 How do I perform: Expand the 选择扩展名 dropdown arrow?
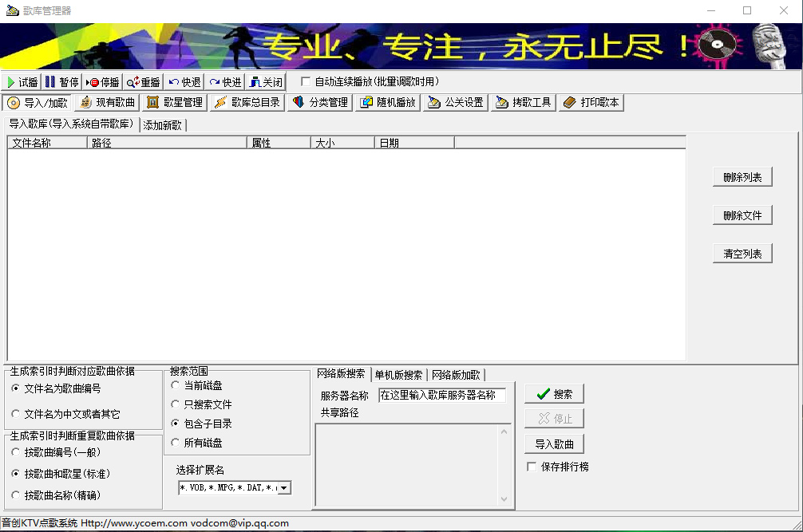(x=283, y=488)
